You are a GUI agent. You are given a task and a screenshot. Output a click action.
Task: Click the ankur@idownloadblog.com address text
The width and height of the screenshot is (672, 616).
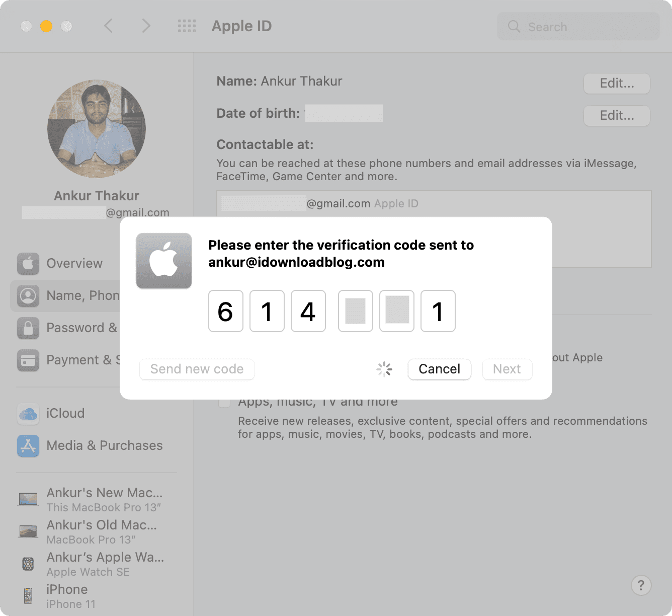coord(296,262)
